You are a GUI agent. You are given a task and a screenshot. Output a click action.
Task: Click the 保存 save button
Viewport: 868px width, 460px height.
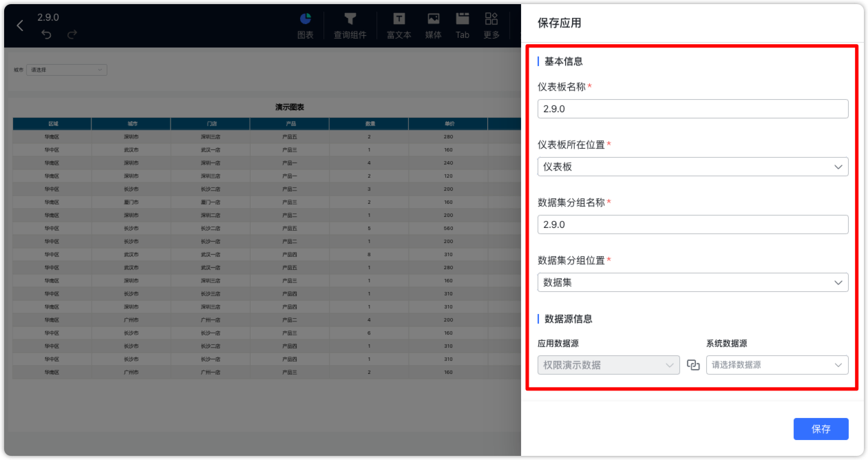821,428
